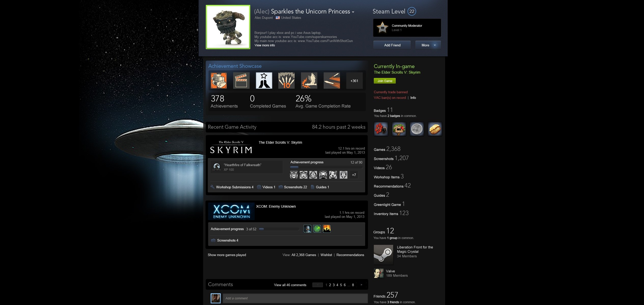
Task: Click Show more games played
Action: 227,255
